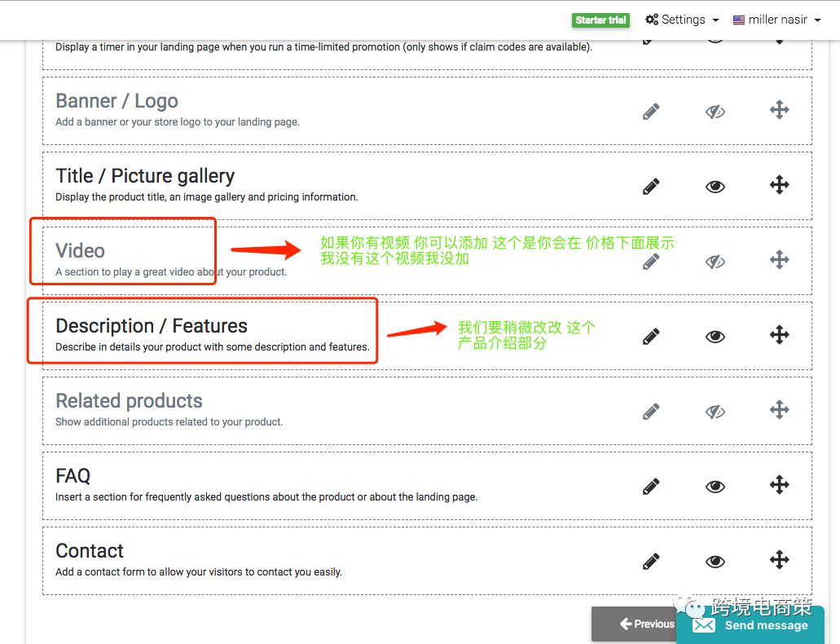
Task: Click move handle for Contact section
Action: (780, 560)
